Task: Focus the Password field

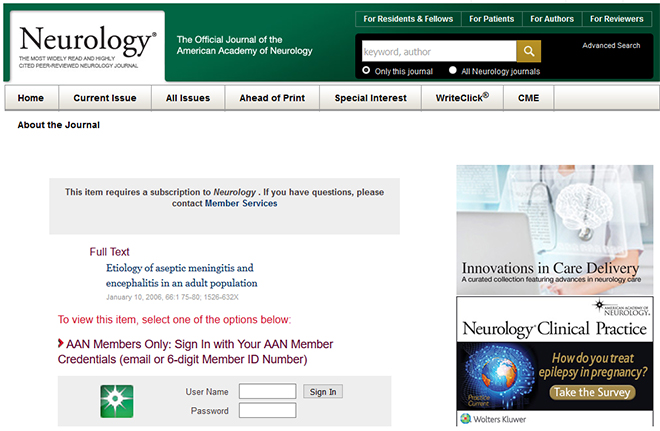Action: (267, 410)
